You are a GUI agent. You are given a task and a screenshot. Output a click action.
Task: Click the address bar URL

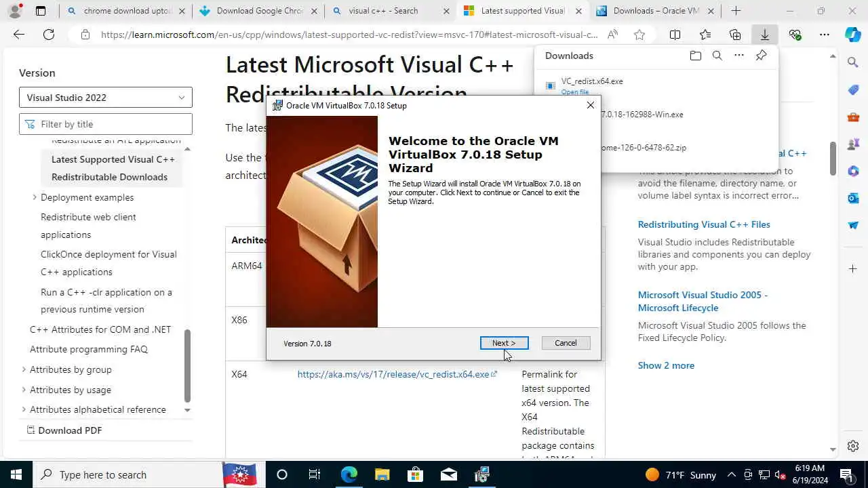tap(349, 35)
